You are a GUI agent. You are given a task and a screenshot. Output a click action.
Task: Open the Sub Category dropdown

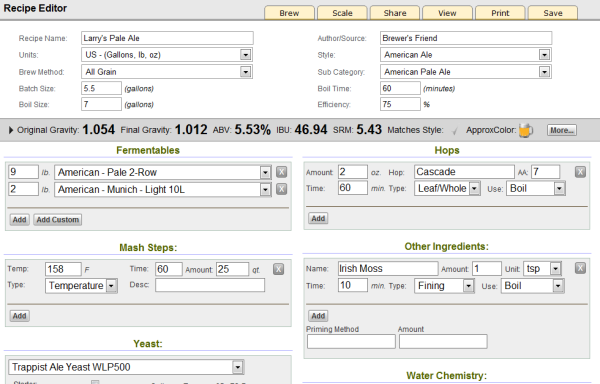tap(466, 72)
